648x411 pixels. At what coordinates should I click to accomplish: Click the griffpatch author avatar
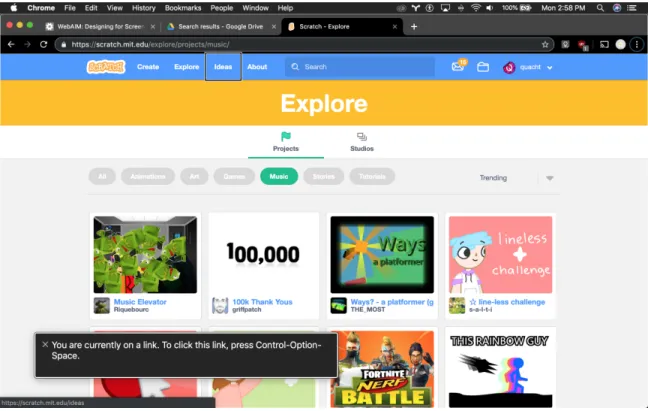[x=220, y=306]
